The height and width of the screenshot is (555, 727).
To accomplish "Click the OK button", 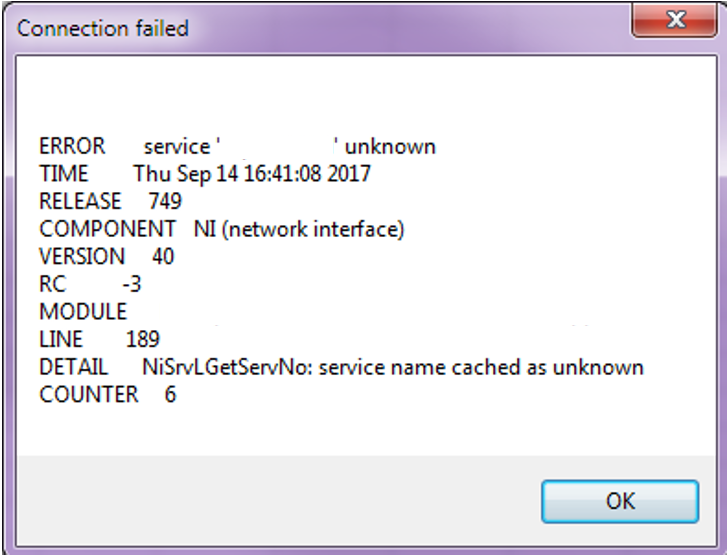I will (x=620, y=502).
